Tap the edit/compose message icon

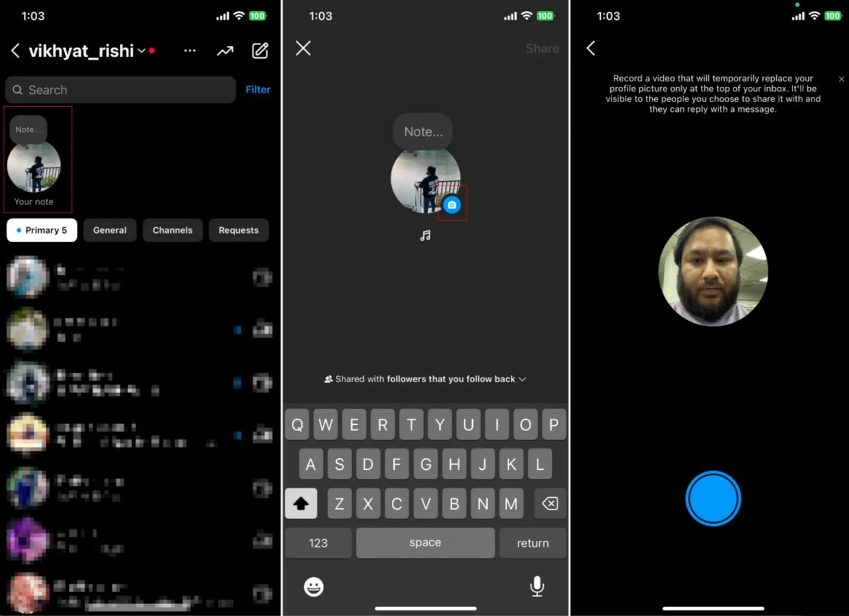coord(260,50)
